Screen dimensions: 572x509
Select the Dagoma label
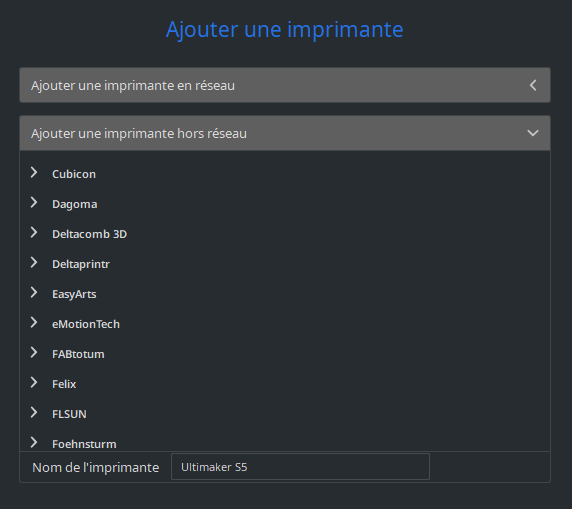74,204
